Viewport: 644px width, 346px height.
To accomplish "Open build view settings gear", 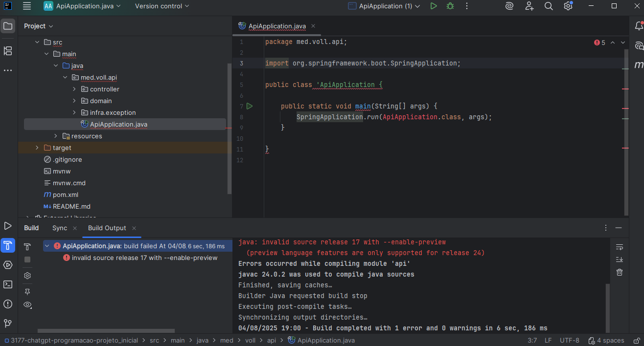I will [x=27, y=276].
